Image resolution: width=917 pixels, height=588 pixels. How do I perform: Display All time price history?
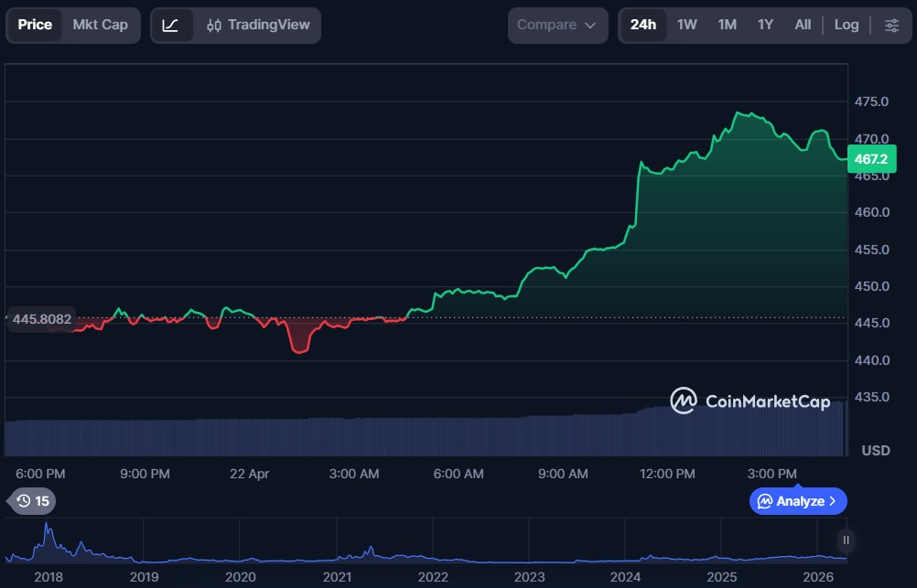(803, 25)
